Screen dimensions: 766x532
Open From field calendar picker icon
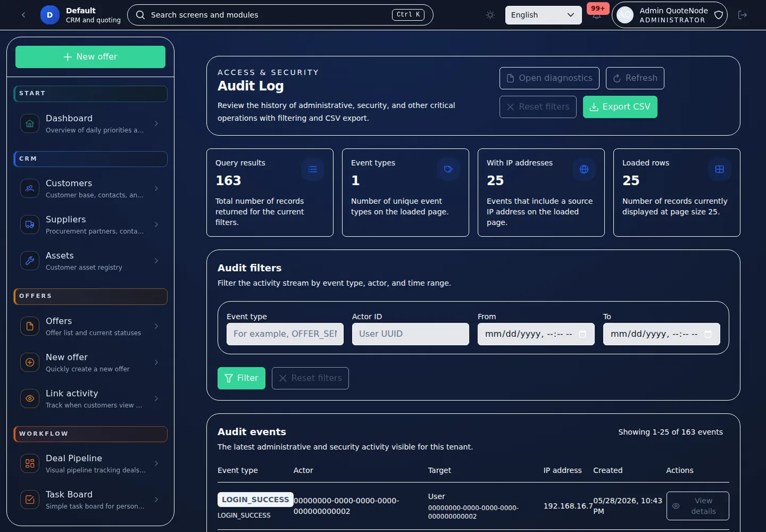(582, 334)
